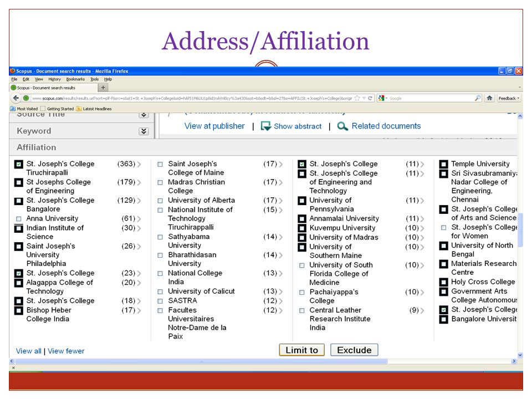
Task: Open the list-all-tabs dropdown arrow
Action: point(519,88)
